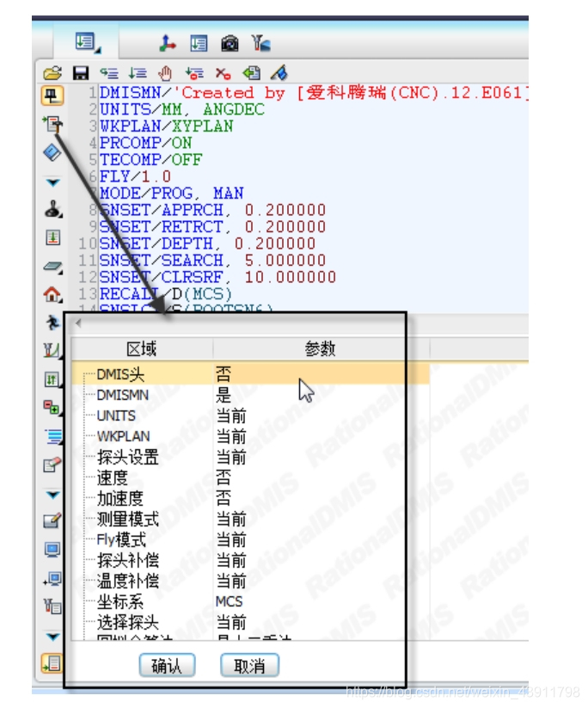This screenshot has height=708, width=588.
Task: Click the joystick icon in sidebar
Action: tap(53, 209)
